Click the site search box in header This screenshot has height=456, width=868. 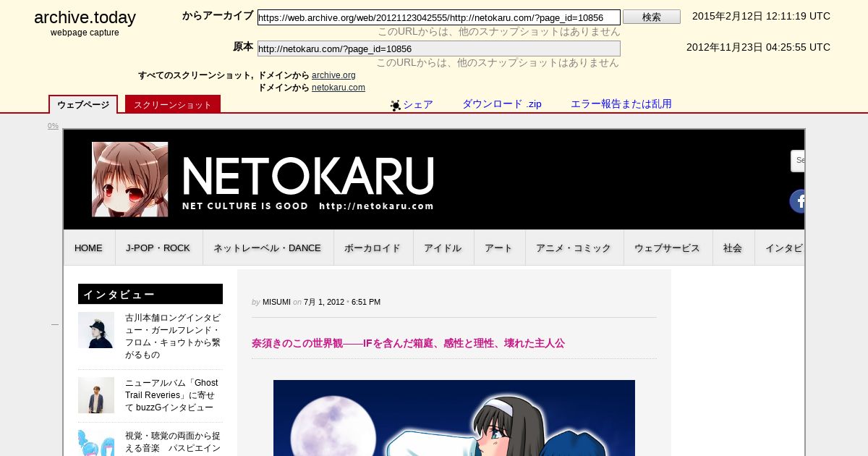(x=798, y=161)
